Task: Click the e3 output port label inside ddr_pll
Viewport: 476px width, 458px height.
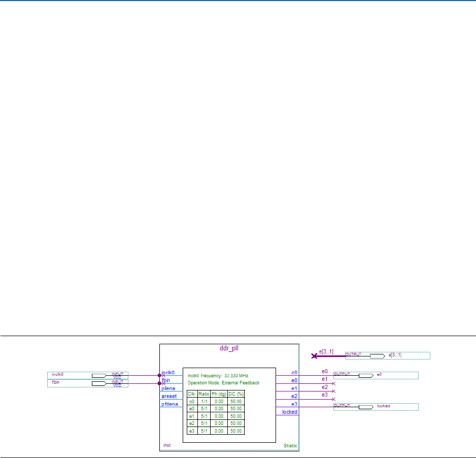Action: pos(294,404)
